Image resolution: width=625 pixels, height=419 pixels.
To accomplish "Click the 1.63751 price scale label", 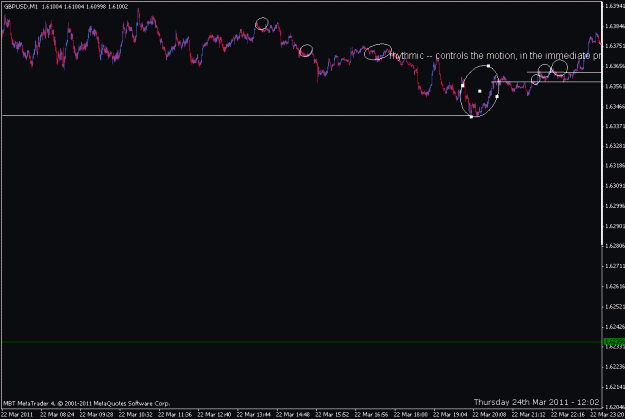I will click(x=615, y=46).
